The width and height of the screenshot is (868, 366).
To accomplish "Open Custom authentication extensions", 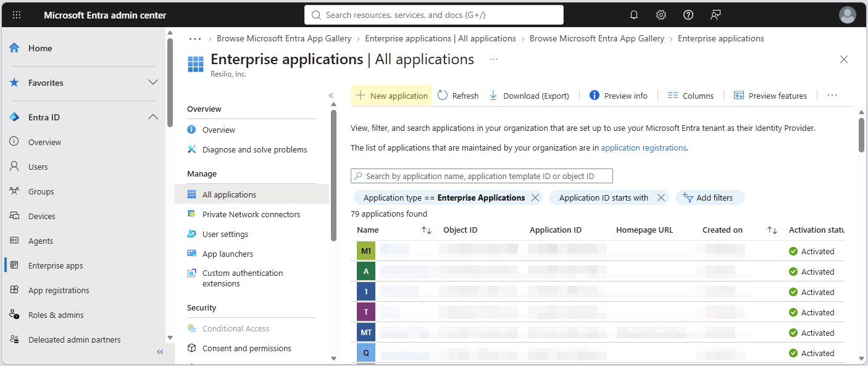I will [243, 278].
